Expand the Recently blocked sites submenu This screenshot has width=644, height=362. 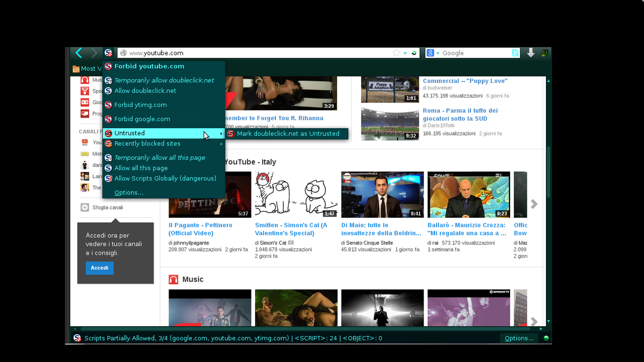[164, 144]
